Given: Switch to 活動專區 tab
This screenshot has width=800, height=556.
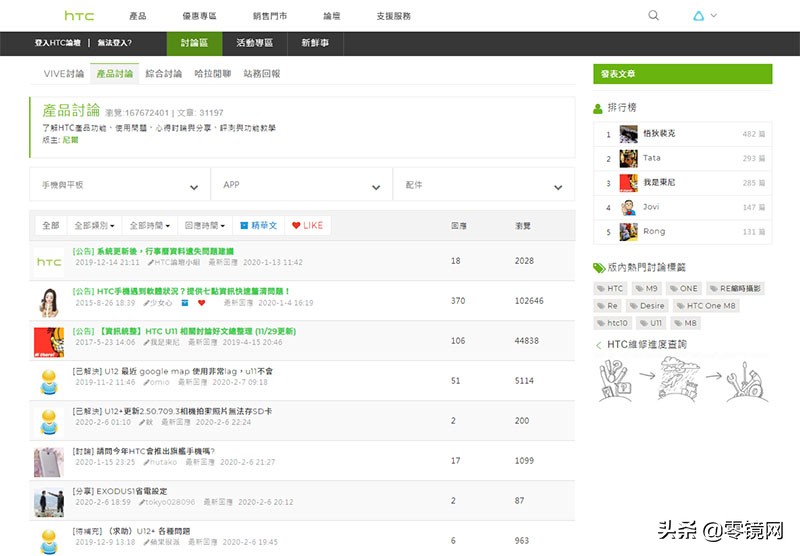Looking at the screenshot, I should [x=255, y=43].
